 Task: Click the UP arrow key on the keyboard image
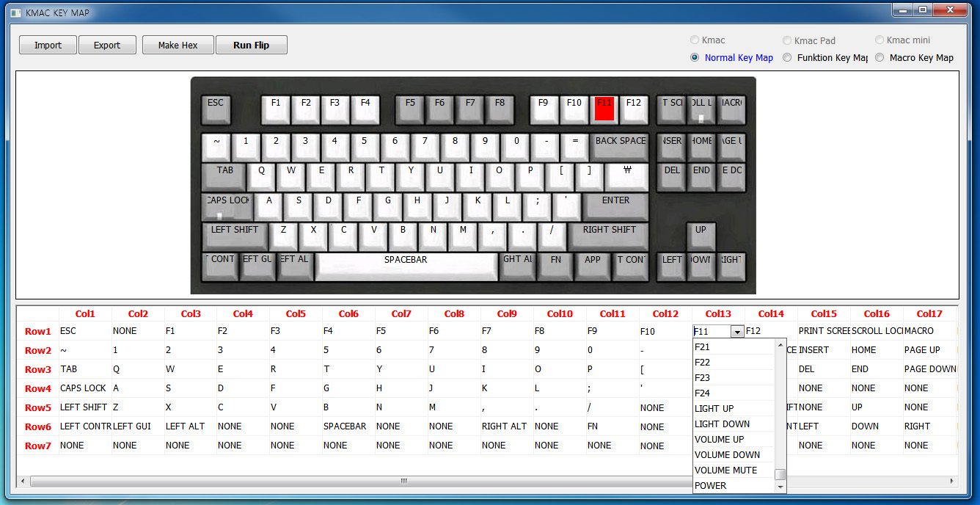(701, 236)
